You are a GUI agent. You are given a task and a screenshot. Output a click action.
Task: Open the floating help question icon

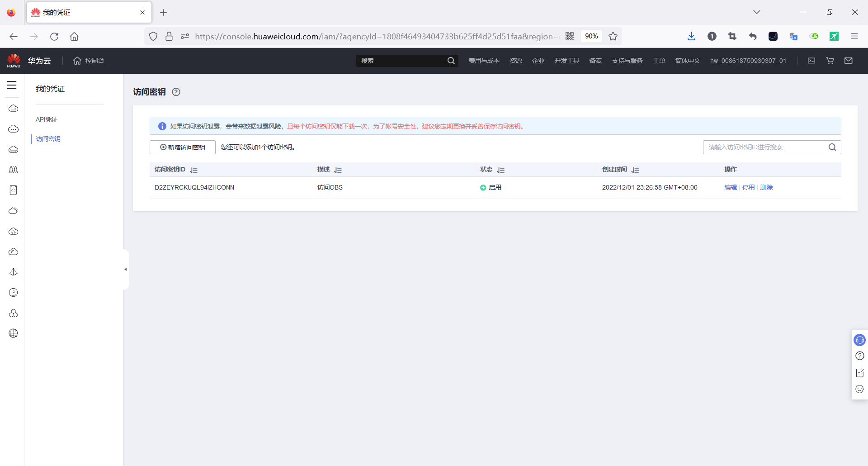coord(860,356)
